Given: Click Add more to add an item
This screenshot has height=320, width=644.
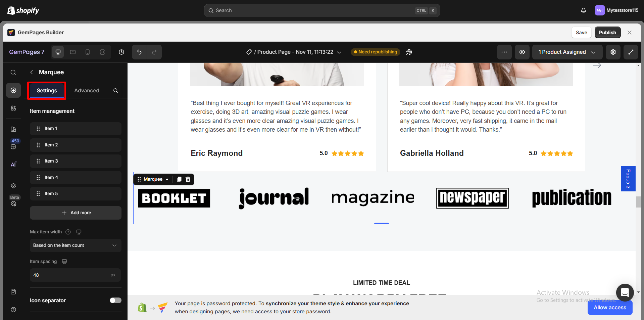Looking at the screenshot, I should tap(76, 213).
